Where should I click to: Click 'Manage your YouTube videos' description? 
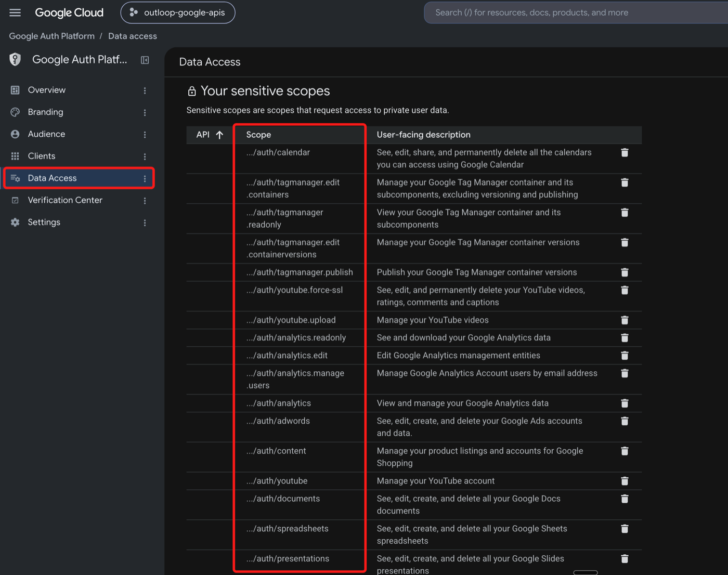click(x=433, y=320)
